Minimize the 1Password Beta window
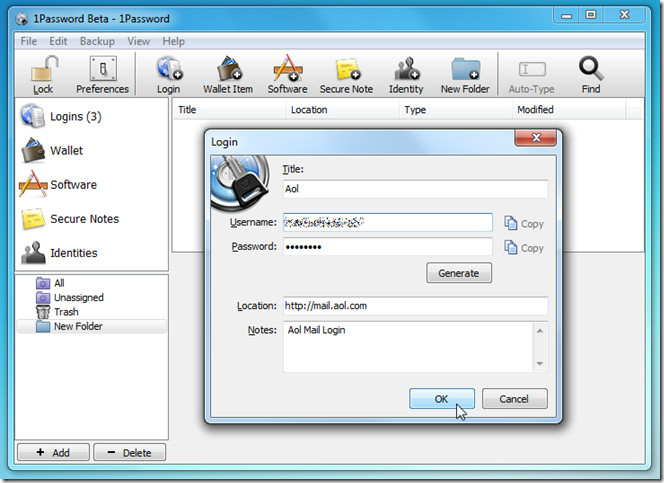Viewport: 664px width, 483px height. point(567,15)
